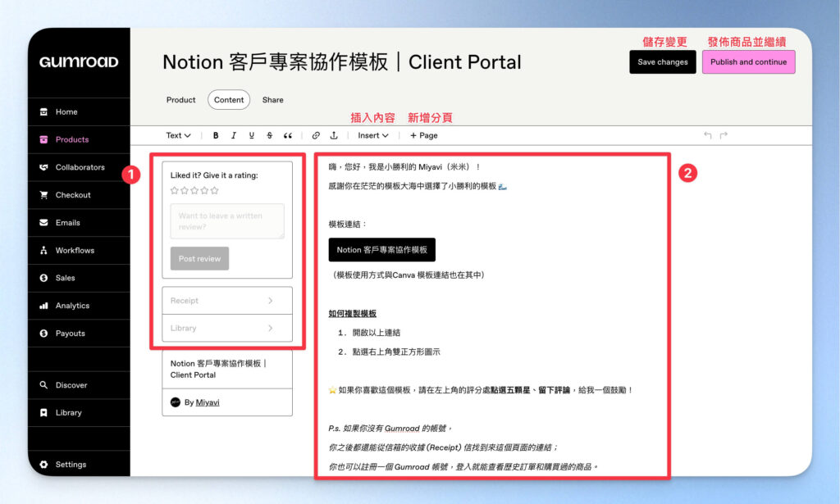Click the Gumroad logo

[x=79, y=62]
